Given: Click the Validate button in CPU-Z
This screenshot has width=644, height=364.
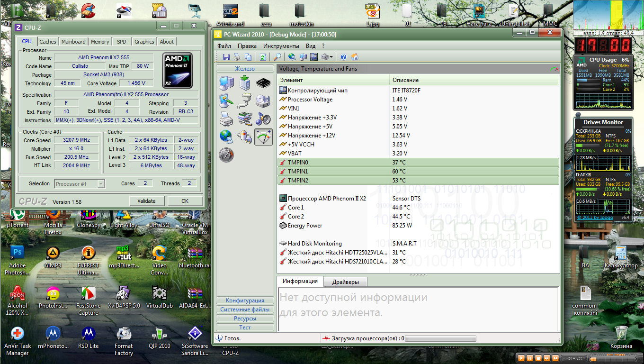Looking at the screenshot, I should [147, 201].
